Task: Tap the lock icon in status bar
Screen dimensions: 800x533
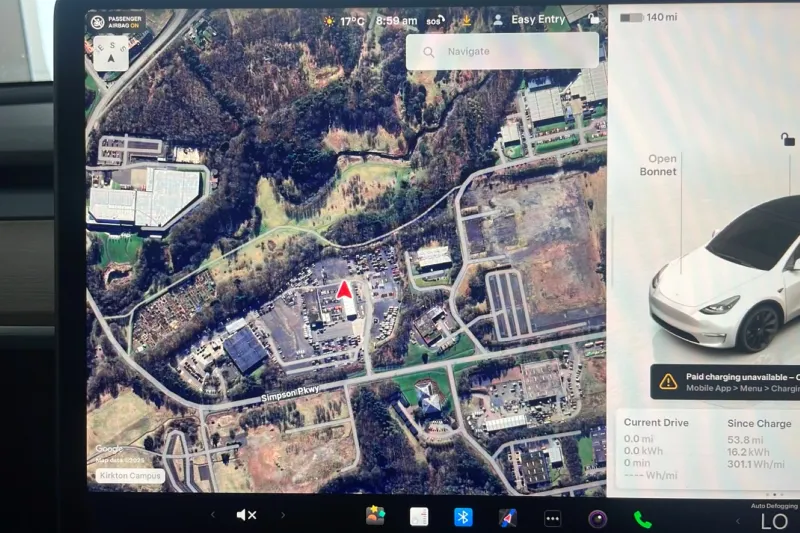Action: [x=594, y=19]
